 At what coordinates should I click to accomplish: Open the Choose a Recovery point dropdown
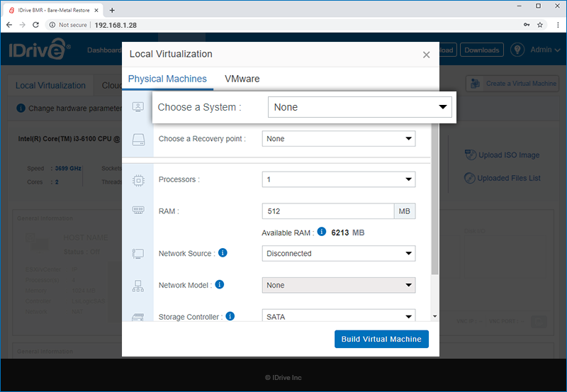point(339,139)
